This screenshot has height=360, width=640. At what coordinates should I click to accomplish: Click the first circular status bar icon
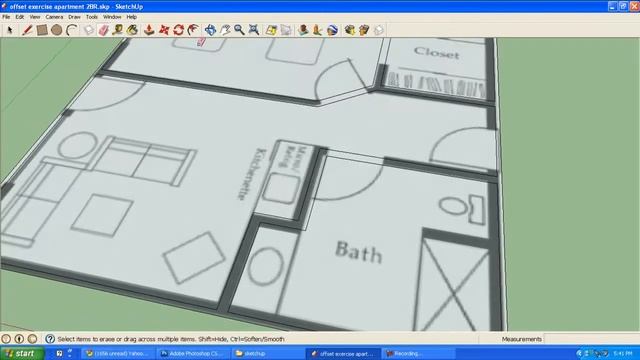(x=6, y=339)
